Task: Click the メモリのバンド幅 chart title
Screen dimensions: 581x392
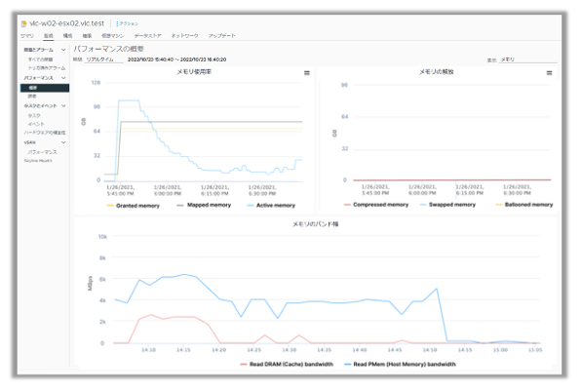Action: [315, 224]
